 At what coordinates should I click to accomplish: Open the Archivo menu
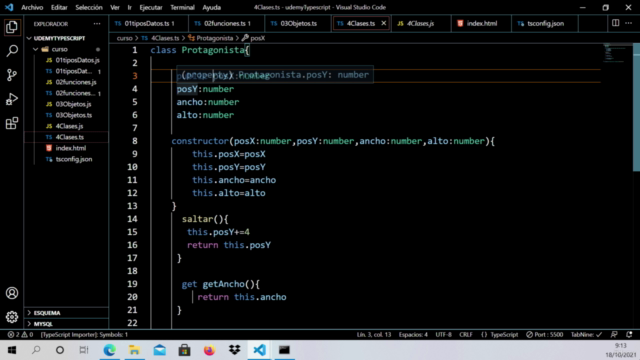click(32, 7)
